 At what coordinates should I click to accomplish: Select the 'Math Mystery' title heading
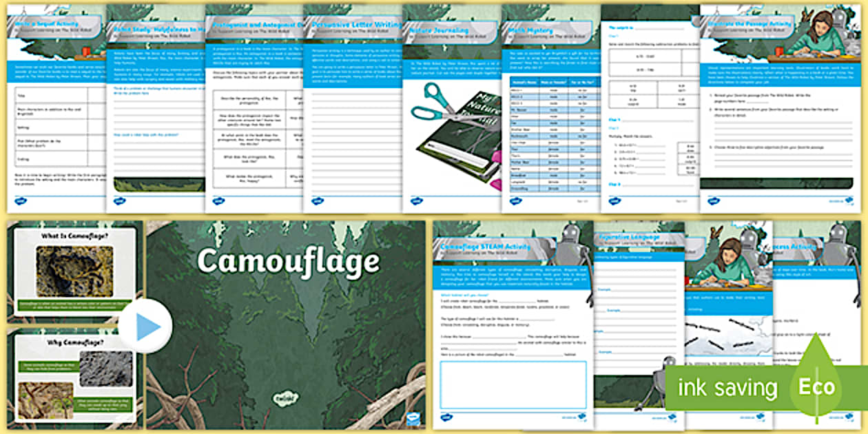pos(530,30)
